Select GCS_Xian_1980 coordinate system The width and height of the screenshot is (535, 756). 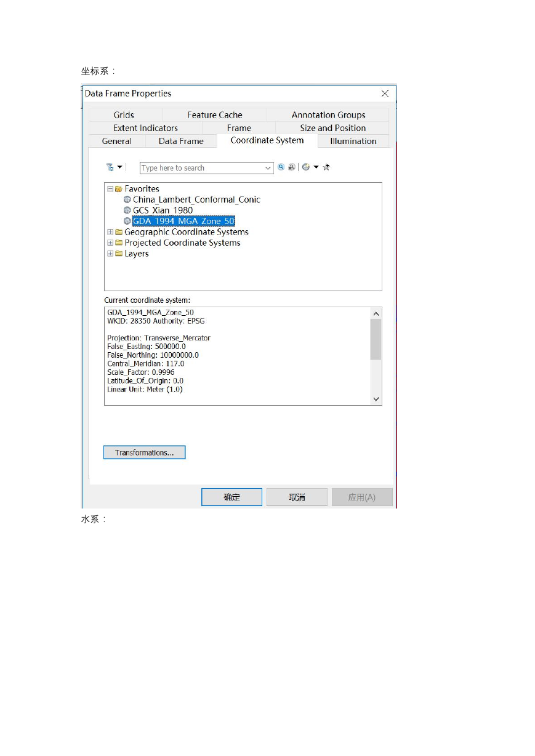click(x=163, y=210)
